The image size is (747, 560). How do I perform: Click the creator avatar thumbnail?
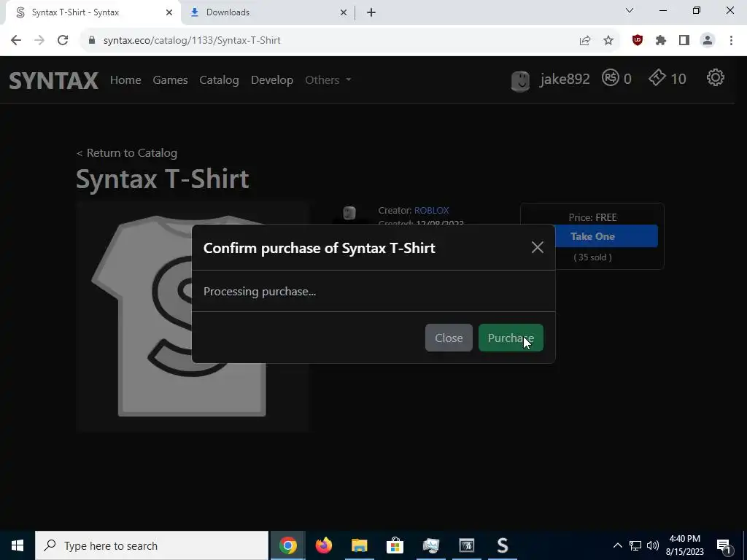click(x=349, y=214)
